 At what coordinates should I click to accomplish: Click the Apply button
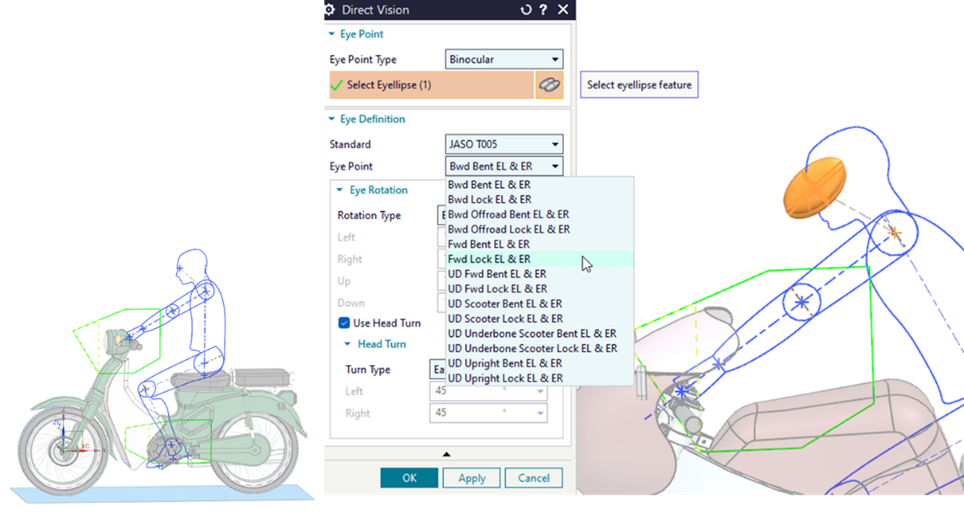(471, 478)
